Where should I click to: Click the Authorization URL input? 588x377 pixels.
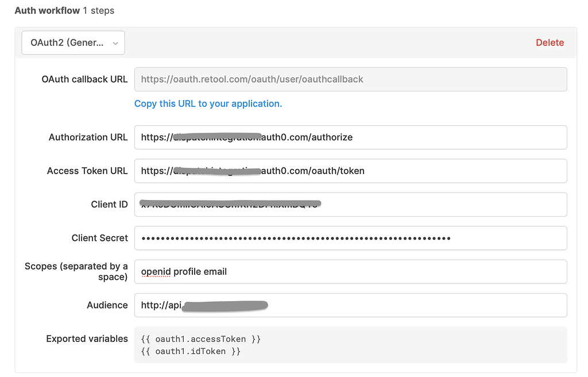click(x=350, y=137)
